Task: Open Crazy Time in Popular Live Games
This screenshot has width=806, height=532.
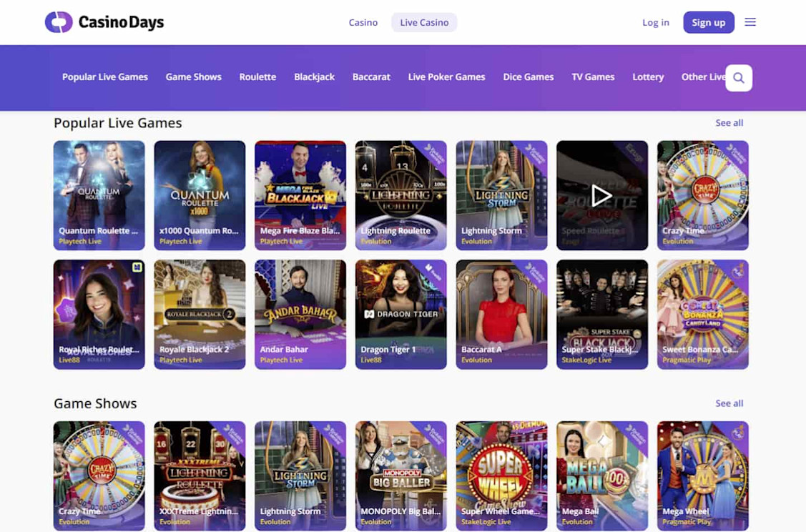Action: pyautogui.click(x=703, y=195)
